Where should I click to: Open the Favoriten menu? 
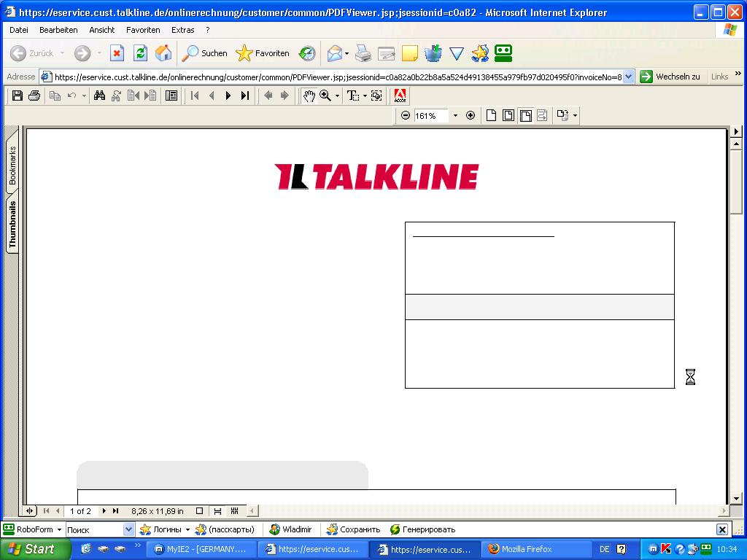[143, 30]
